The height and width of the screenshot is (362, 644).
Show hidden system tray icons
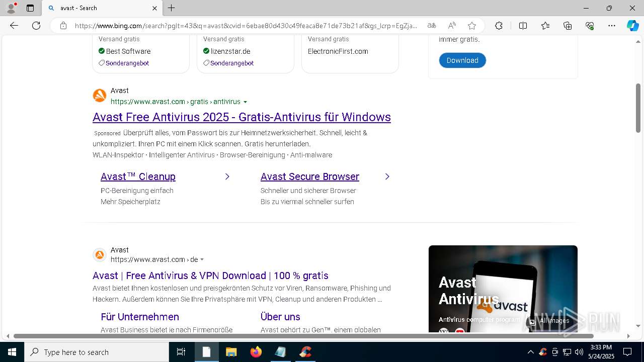530,352
